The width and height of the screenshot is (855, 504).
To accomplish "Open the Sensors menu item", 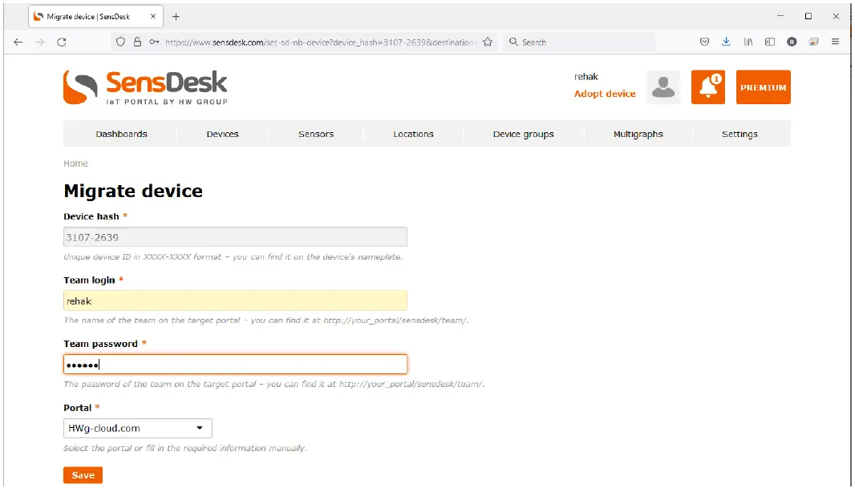I will (316, 134).
